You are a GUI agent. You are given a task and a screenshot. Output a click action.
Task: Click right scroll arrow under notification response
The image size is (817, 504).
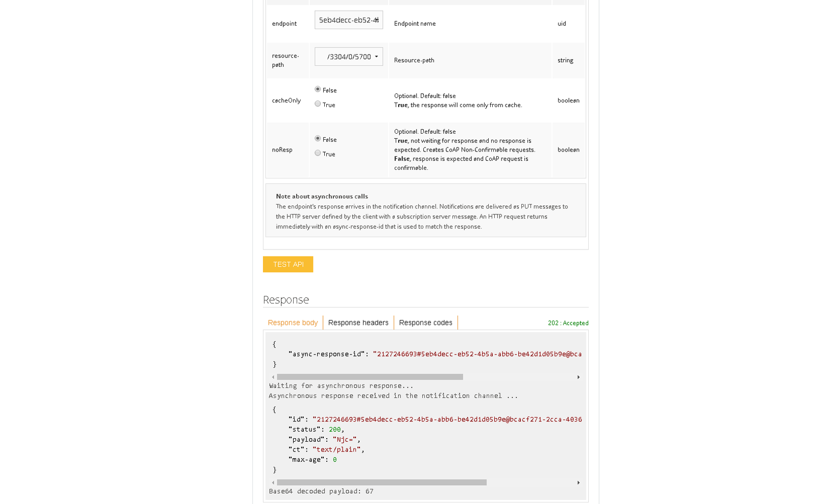[x=578, y=483]
